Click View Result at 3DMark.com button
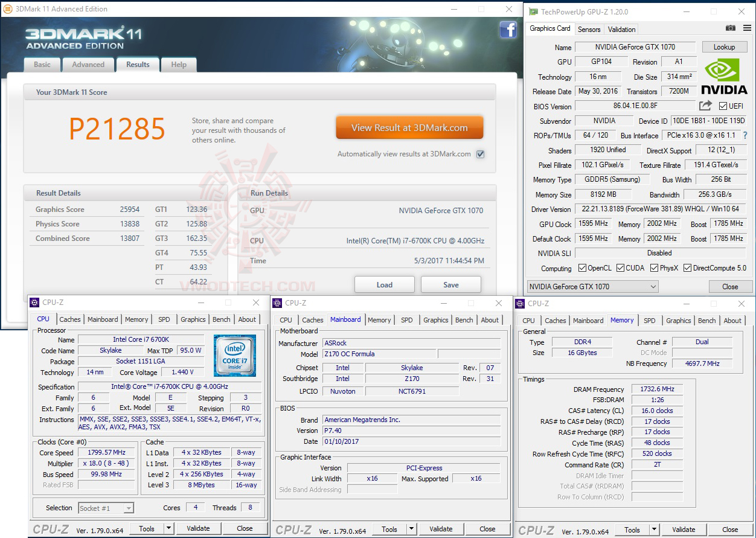The width and height of the screenshot is (756, 538). point(409,127)
